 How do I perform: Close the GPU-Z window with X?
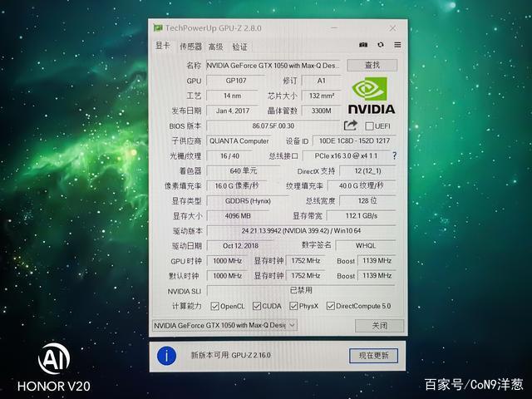tap(392, 28)
